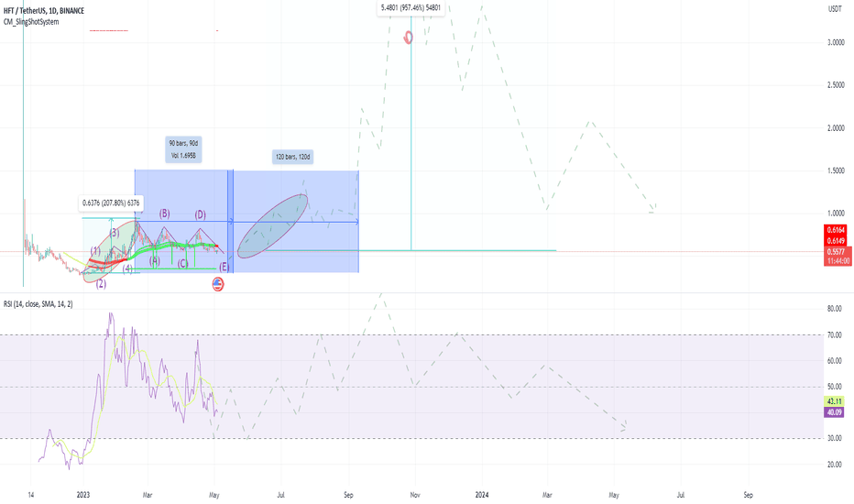This screenshot has height=504, width=854.
Task: Click the 120 bars, 120d date range label
Action: (293, 157)
